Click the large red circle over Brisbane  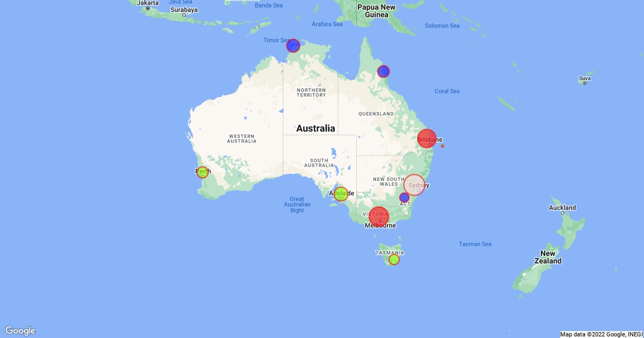pos(427,138)
